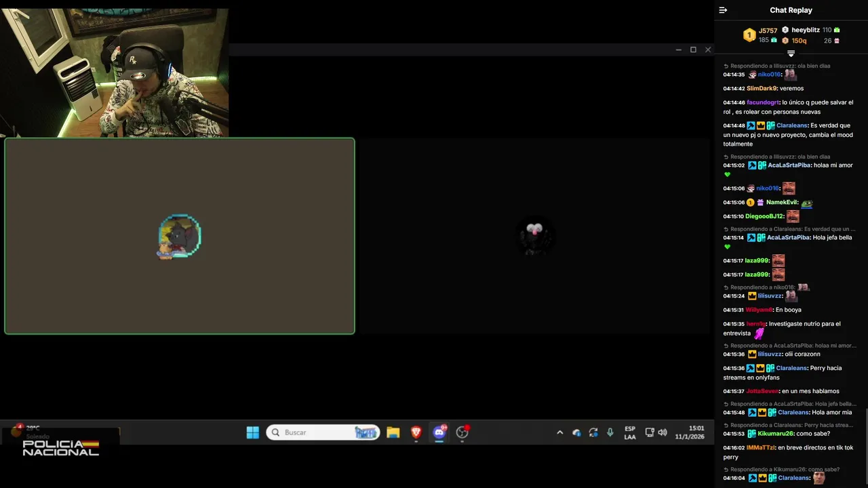Click the pink gift icon beside 26
The image size is (868, 488).
tap(837, 41)
